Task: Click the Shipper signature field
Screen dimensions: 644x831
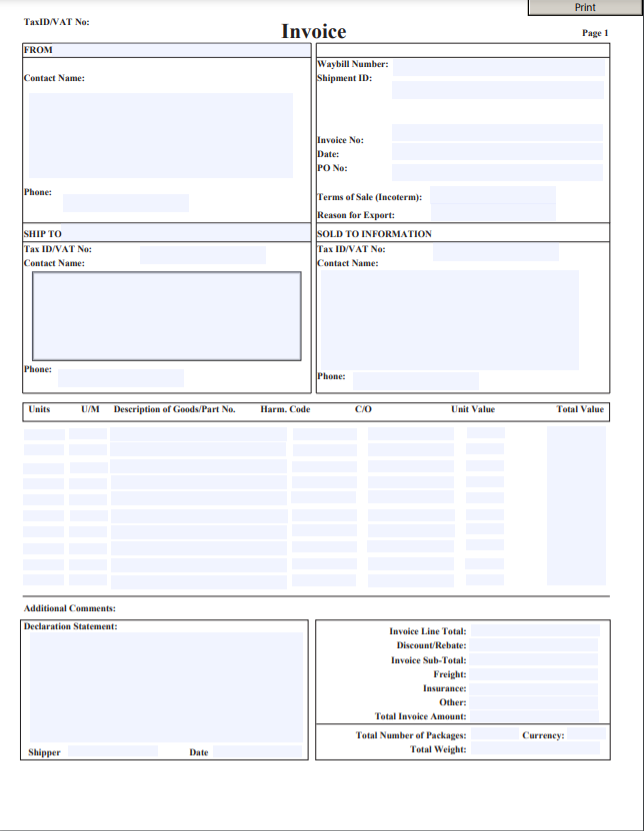Action: click(x=112, y=752)
